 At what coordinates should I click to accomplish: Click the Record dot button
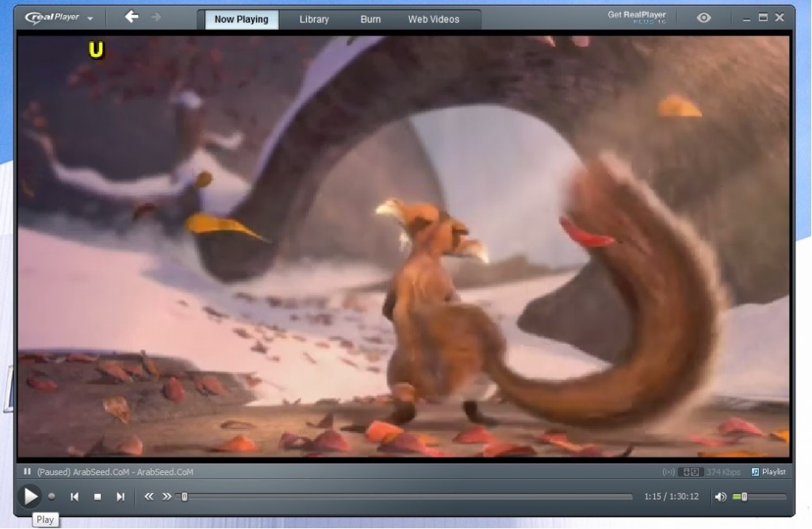52,496
